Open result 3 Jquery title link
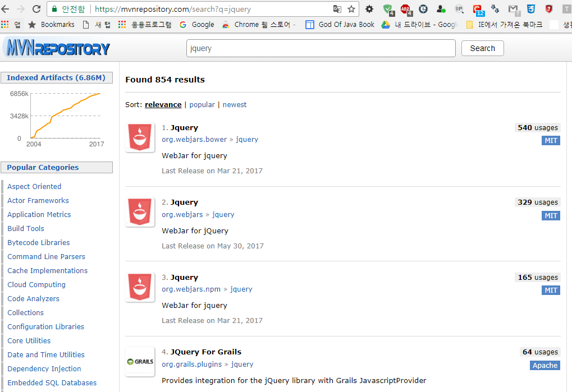The image size is (572, 392). click(184, 277)
